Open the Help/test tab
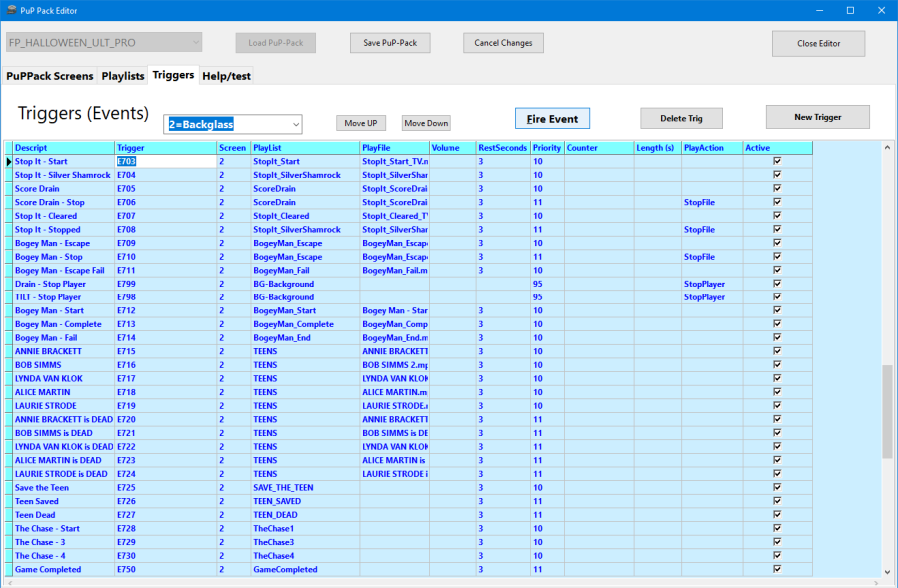This screenshot has height=588, width=898. point(227,76)
